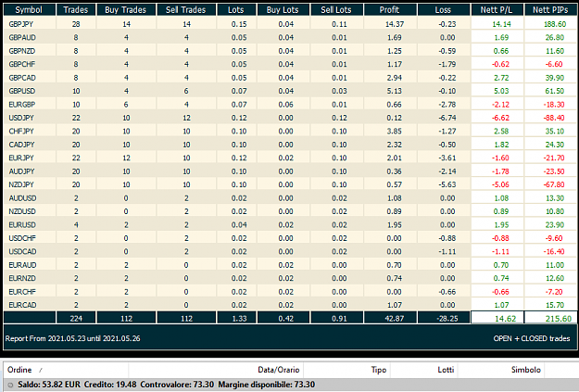Select the GBPAUD symbol row

pyautogui.click(x=290, y=37)
